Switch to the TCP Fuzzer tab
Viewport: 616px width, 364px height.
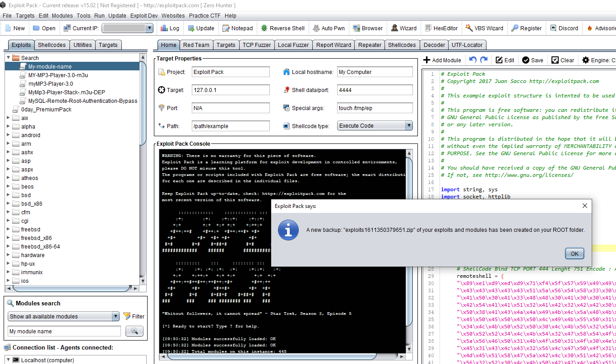256,45
